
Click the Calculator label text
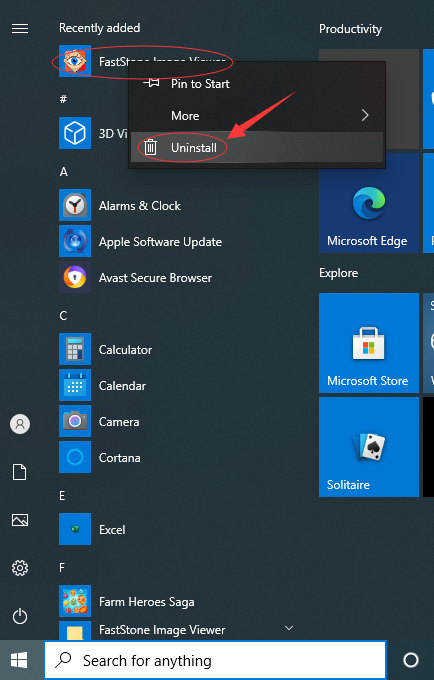tap(125, 350)
